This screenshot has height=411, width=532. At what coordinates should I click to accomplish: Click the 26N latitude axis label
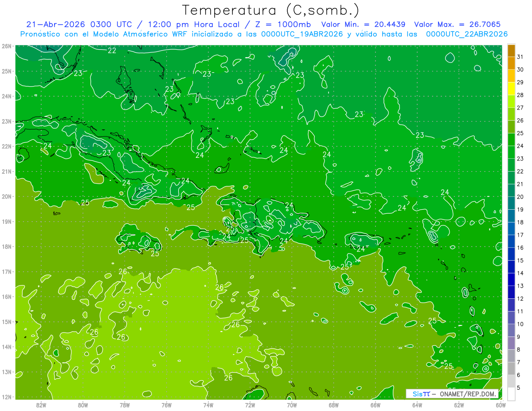(x=6, y=46)
